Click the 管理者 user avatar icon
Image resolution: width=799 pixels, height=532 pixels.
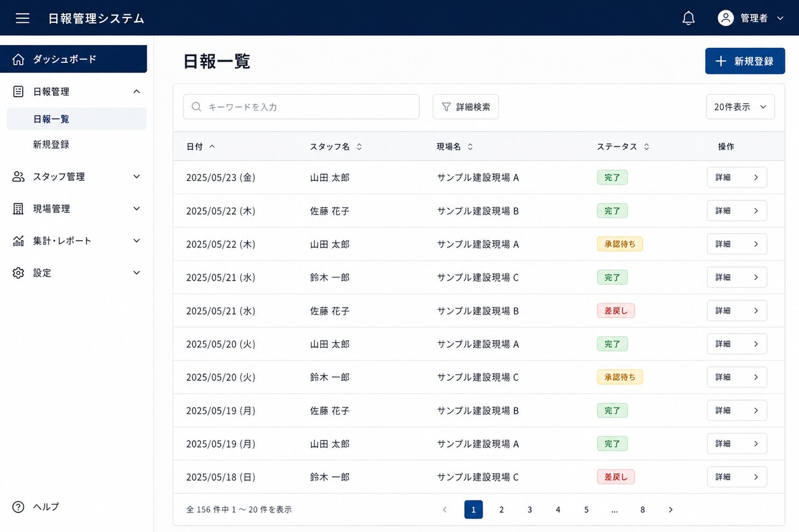click(x=726, y=18)
